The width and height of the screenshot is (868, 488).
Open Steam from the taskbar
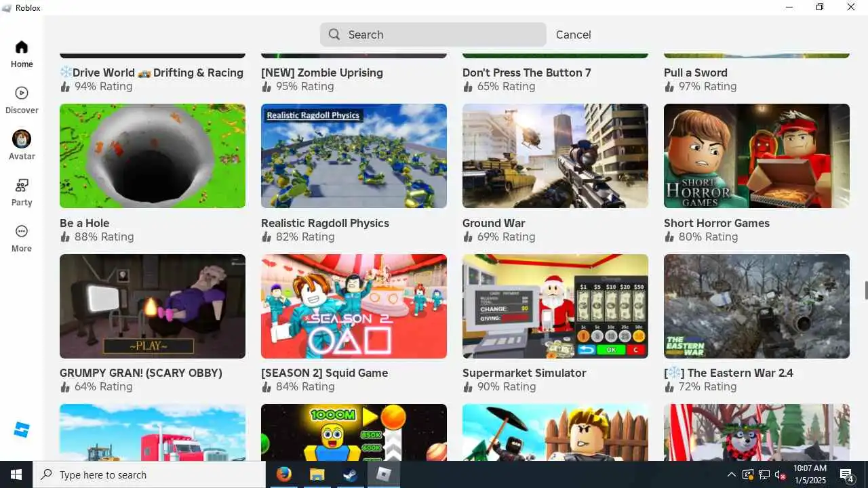pos(351,474)
